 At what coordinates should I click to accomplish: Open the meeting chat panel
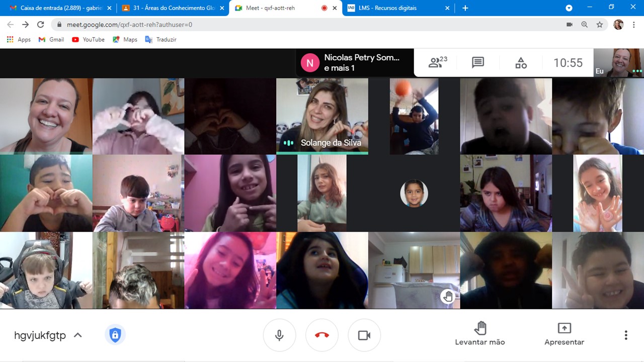pyautogui.click(x=477, y=62)
